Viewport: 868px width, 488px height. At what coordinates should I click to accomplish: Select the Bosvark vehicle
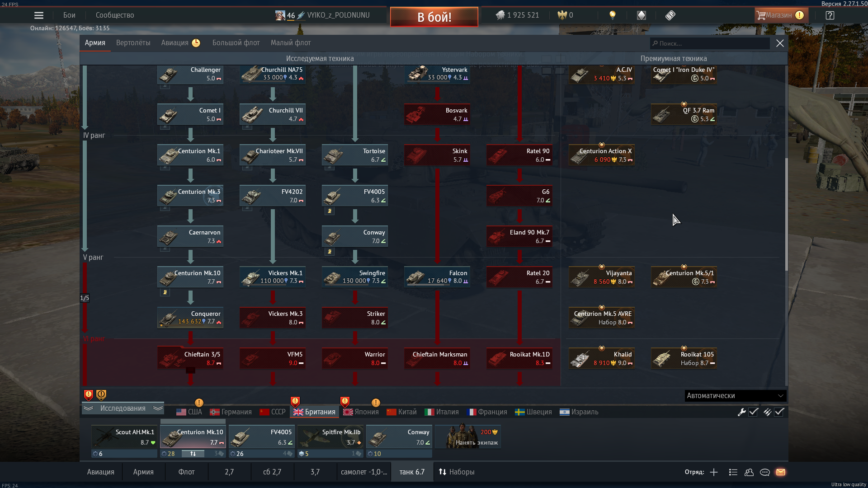[x=437, y=115]
